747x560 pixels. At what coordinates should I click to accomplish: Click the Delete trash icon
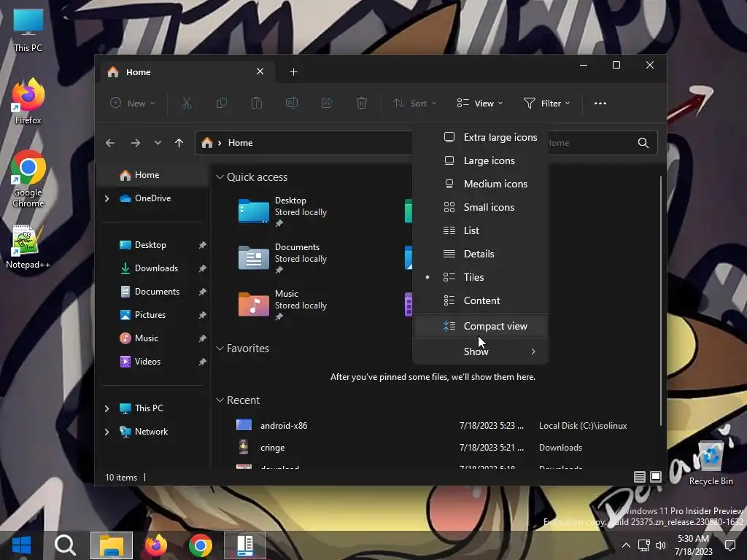click(362, 103)
